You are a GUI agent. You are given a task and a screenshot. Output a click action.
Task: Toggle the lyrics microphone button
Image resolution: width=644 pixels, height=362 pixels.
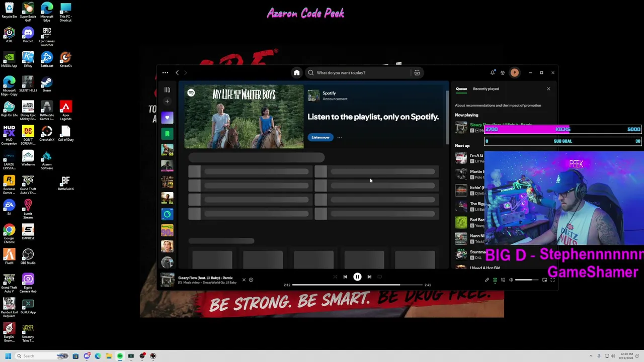pos(487,280)
